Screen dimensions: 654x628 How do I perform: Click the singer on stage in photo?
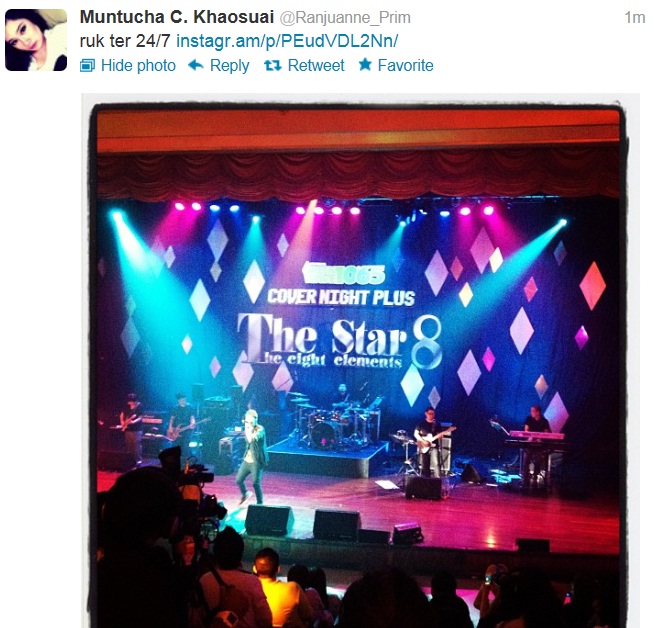(253, 457)
